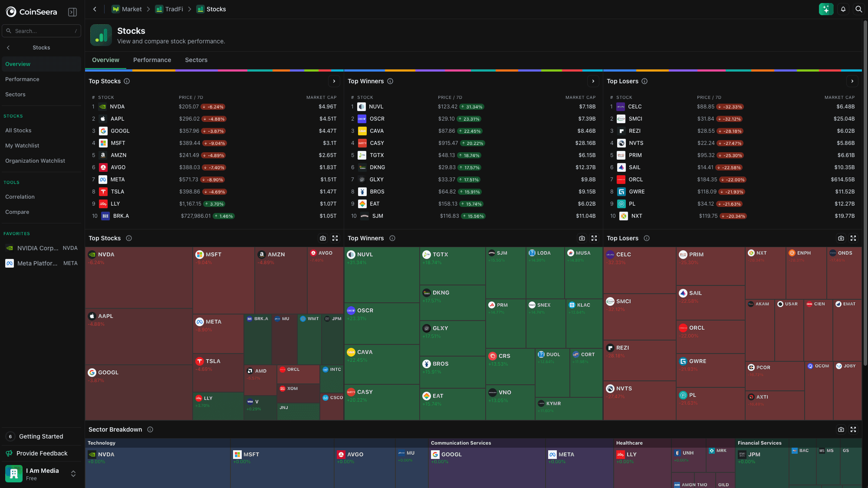
Task: Open CELC row in Top Losers table
Action: (733, 107)
